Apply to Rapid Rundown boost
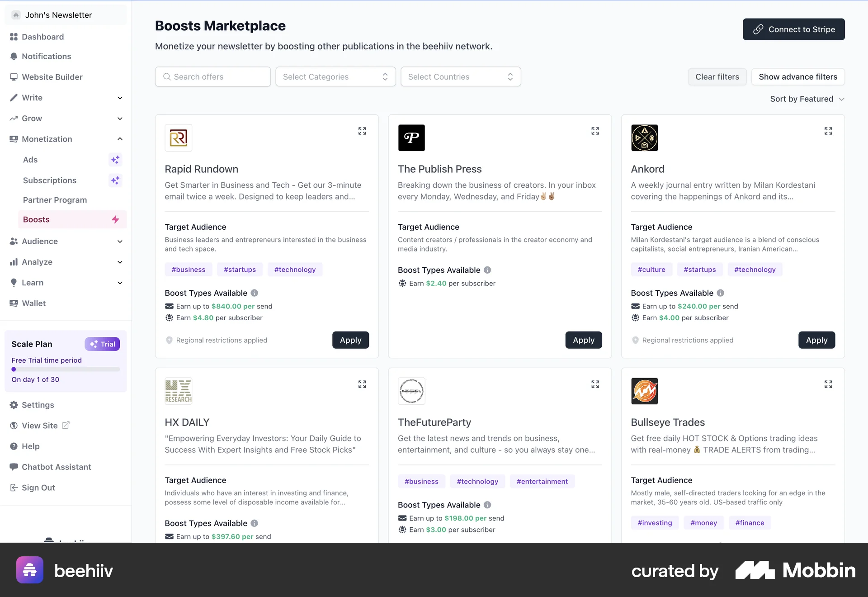This screenshot has height=597, width=868. 351,340
